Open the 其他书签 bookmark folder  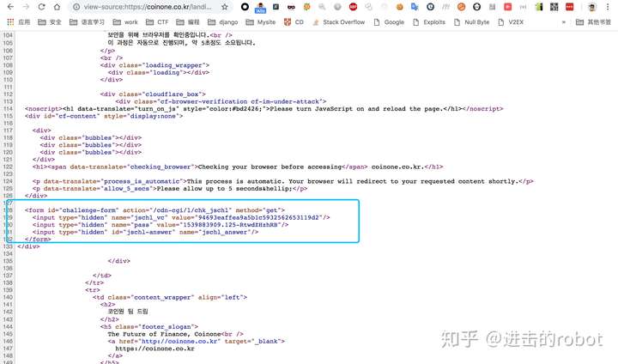point(593,22)
